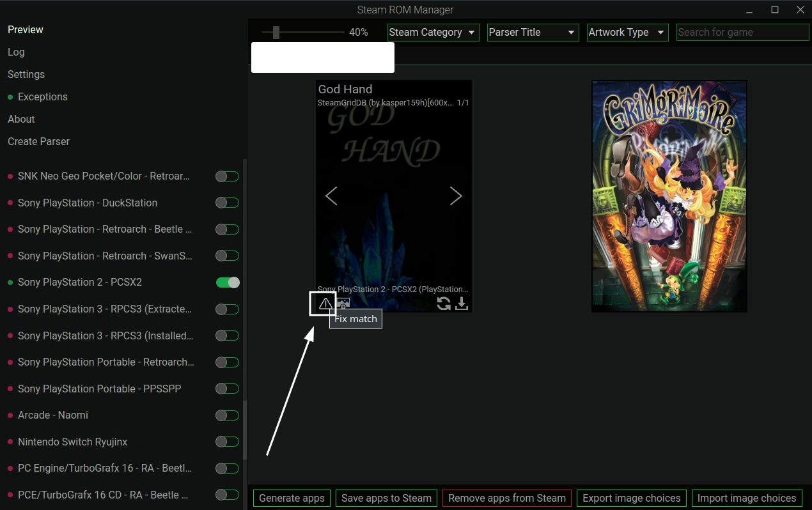Open the Log page

(16, 52)
